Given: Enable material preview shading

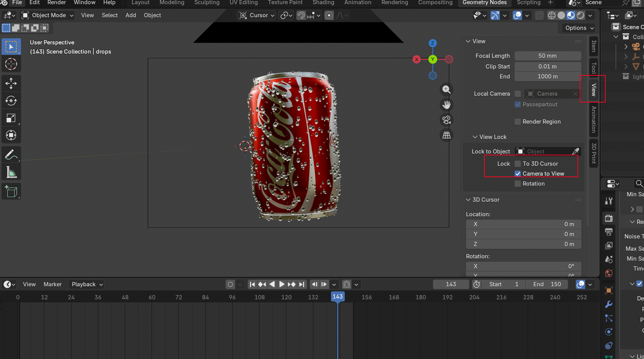Looking at the screenshot, I should coord(571,15).
